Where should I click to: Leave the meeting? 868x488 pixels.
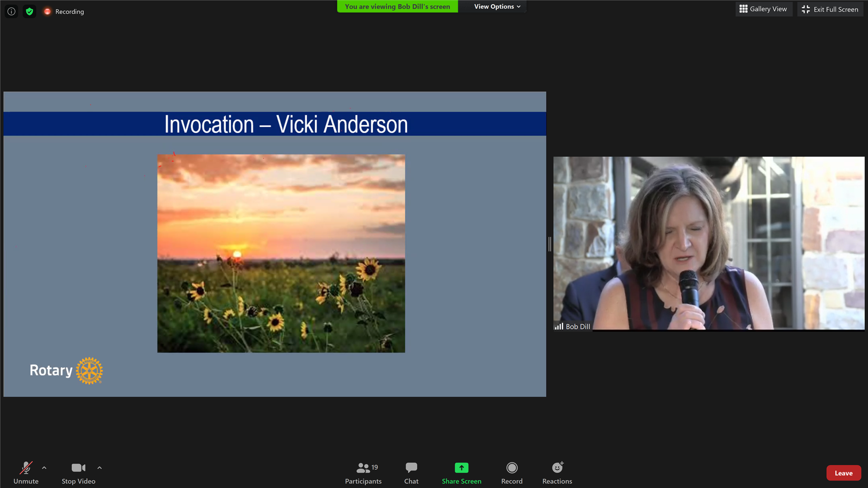(x=843, y=473)
